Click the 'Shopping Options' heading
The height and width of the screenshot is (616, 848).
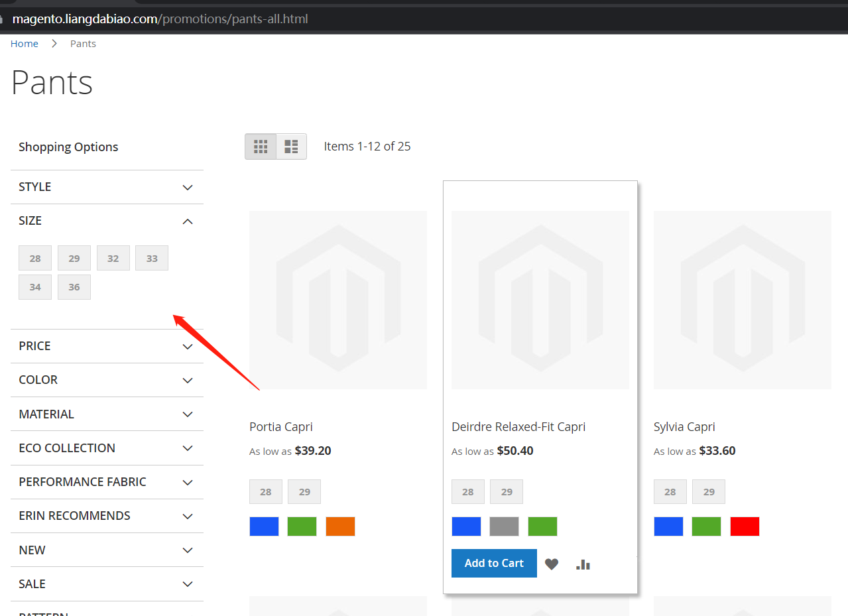point(68,147)
